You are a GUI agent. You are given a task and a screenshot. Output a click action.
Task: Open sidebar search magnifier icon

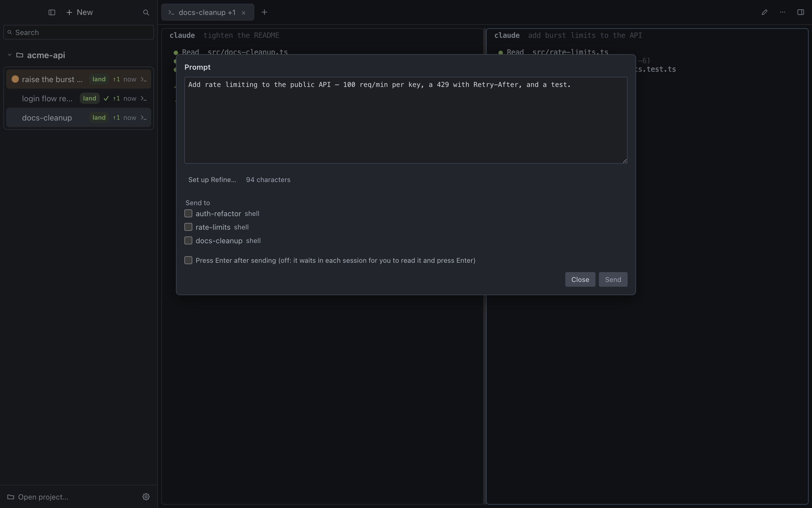pyautogui.click(x=146, y=12)
